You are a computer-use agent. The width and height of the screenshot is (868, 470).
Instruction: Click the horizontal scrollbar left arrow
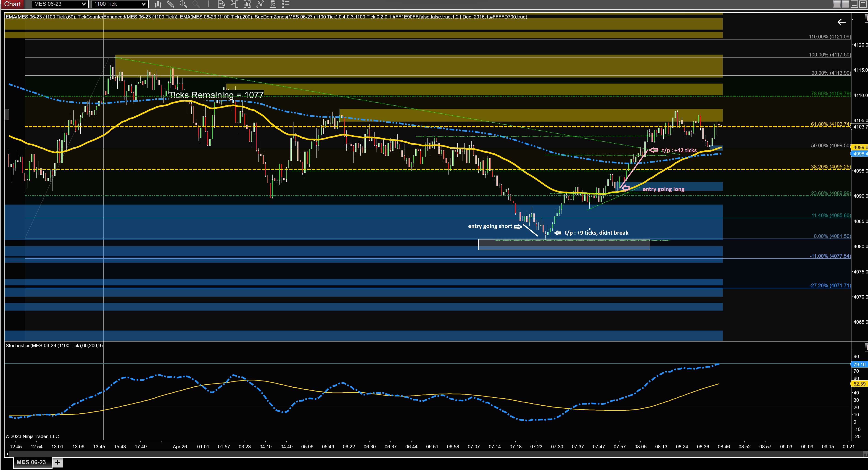[x=7, y=454]
